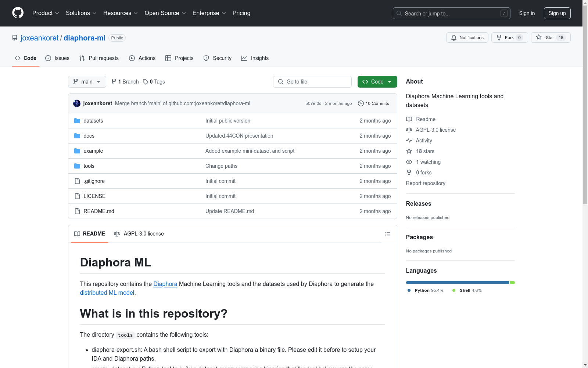Click the Python language bar segment
The image size is (588, 368).
click(x=458, y=283)
